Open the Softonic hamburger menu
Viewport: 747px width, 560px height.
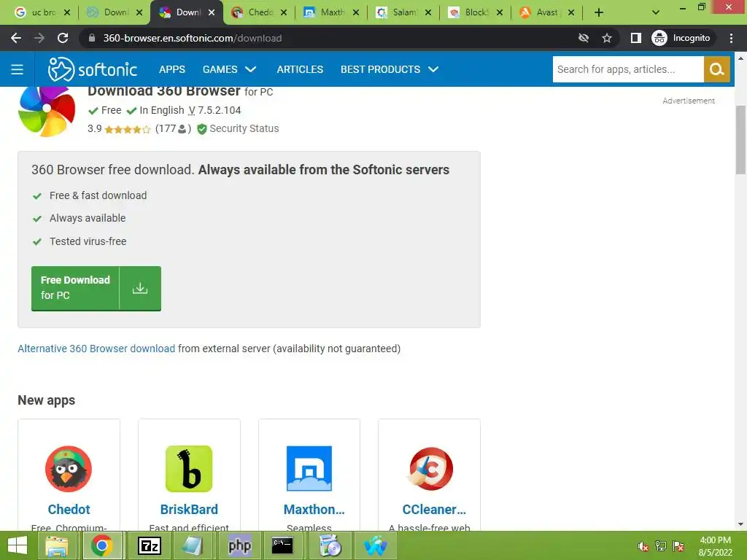coord(18,69)
